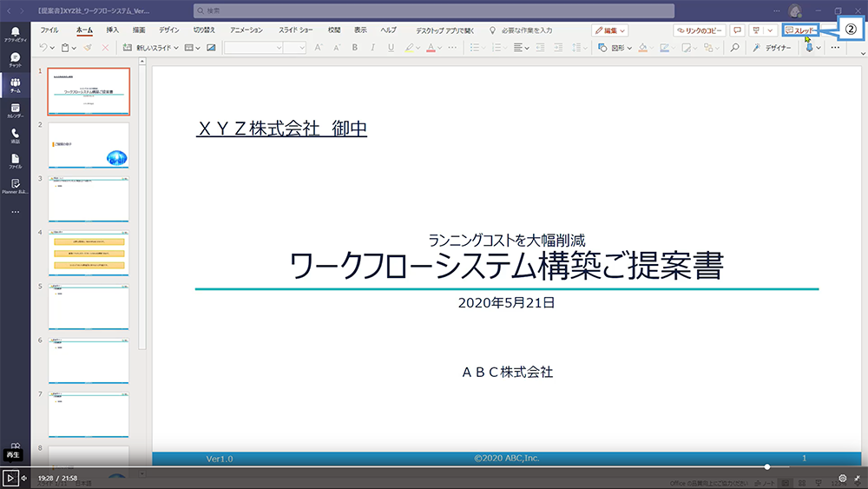
Task: Switch to the 切り替え ribbon tab
Action: (x=204, y=30)
